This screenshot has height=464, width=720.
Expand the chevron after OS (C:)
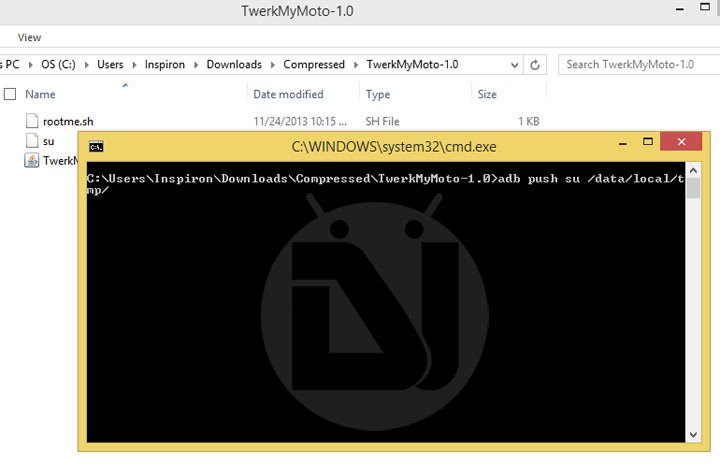pos(86,65)
